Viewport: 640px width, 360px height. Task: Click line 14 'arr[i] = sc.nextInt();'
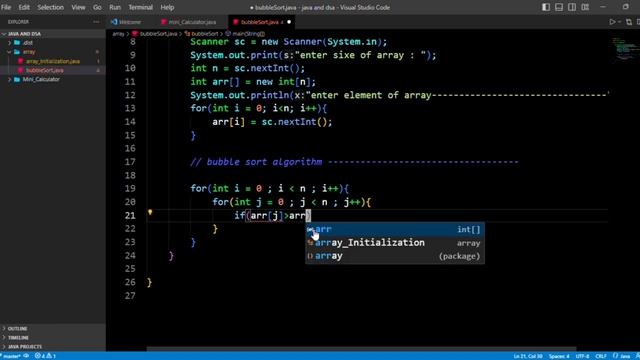(272, 122)
